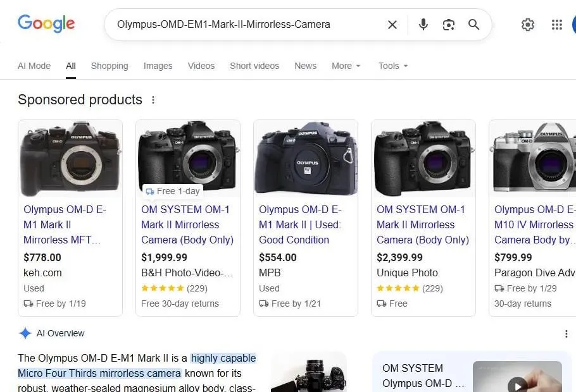
Task: Click the Google logo
Action: (46, 23)
